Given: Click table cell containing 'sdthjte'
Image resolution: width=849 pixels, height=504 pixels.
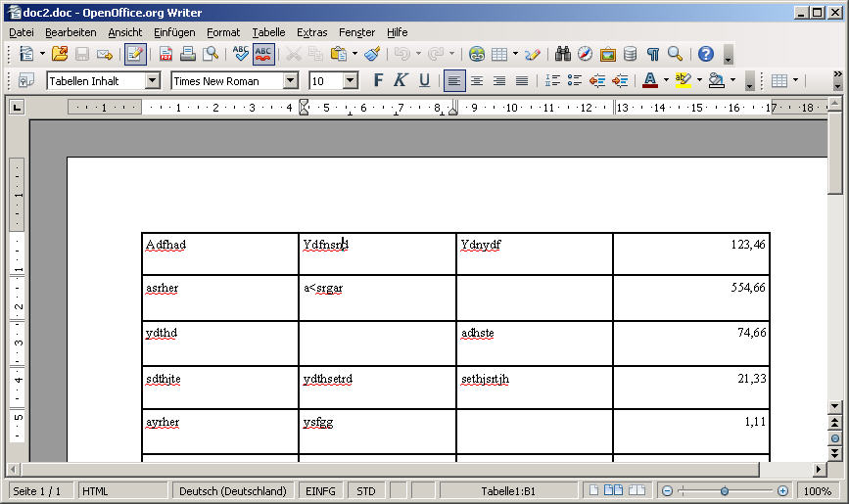Looking at the screenshot, I should 219,388.
